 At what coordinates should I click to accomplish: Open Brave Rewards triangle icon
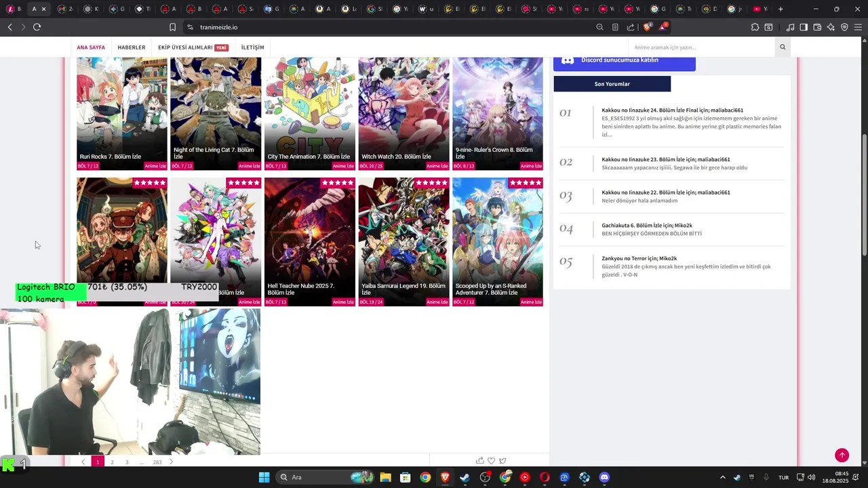(663, 27)
